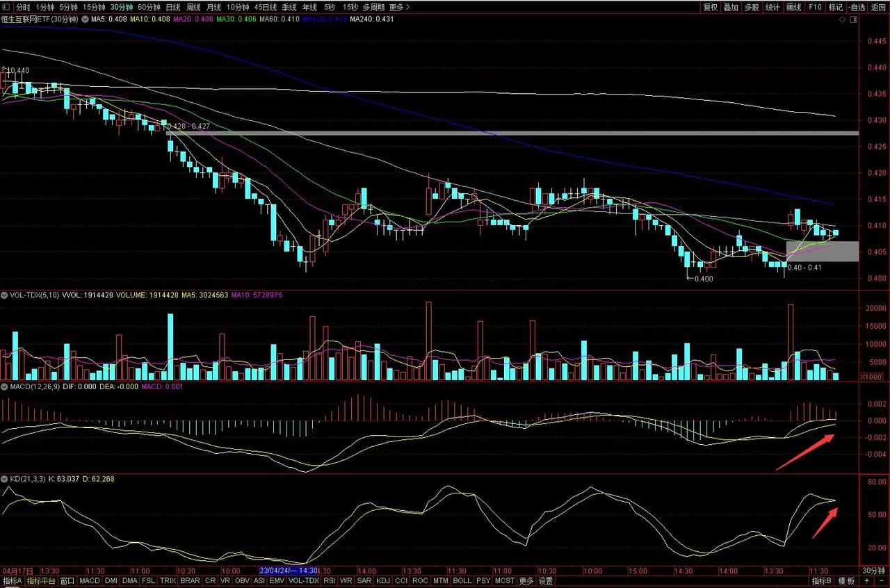Apply the CCI indicator
This screenshot has width=890, height=588.
(402, 580)
